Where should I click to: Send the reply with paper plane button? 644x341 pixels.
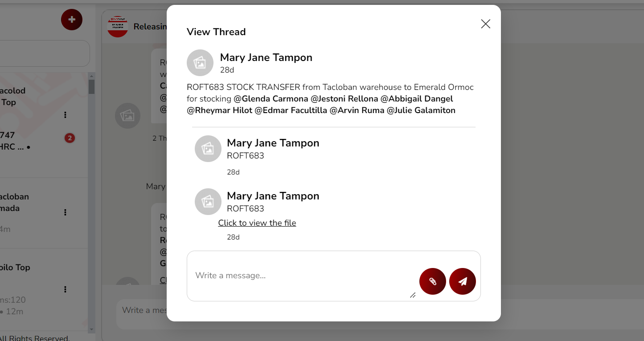click(x=463, y=281)
